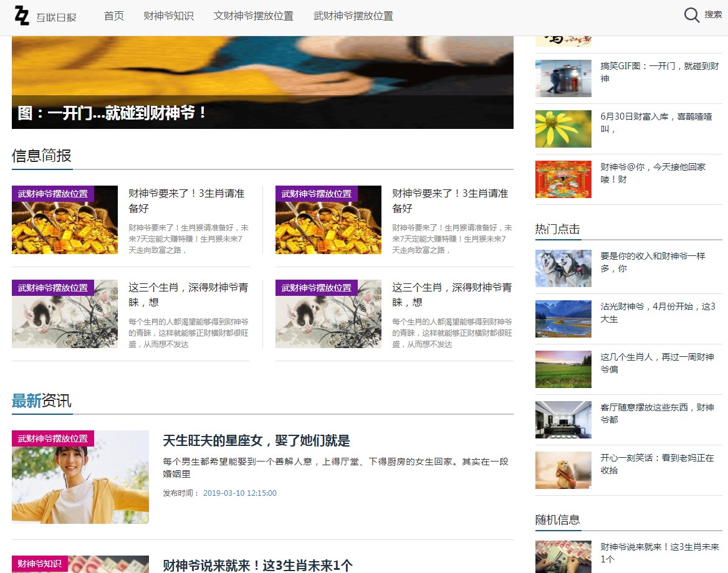Click left ink painting pig thumbnail

tap(65, 314)
